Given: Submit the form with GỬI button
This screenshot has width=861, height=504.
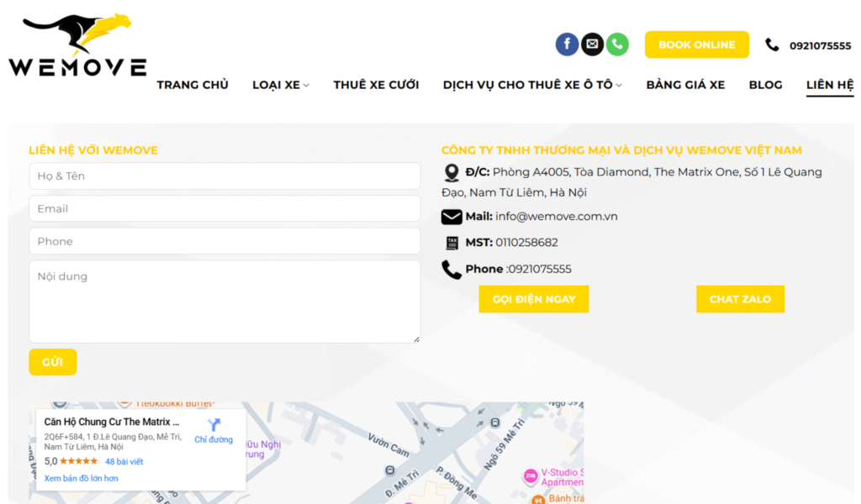Looking at the screenshot, I should pyautogui.click(x=53, y=362).
